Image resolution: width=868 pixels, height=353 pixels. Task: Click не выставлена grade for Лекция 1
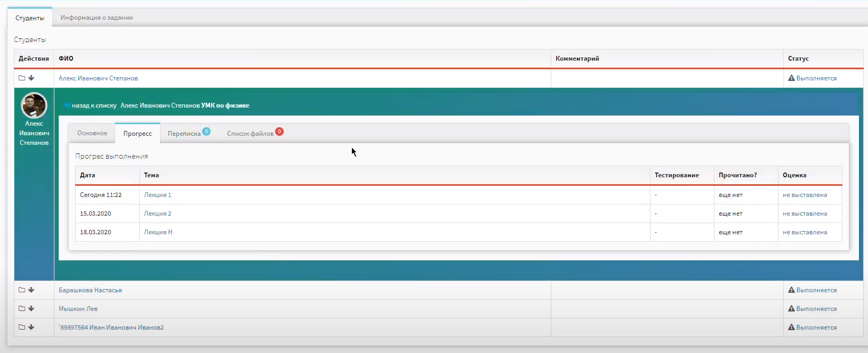click(805, 195)
